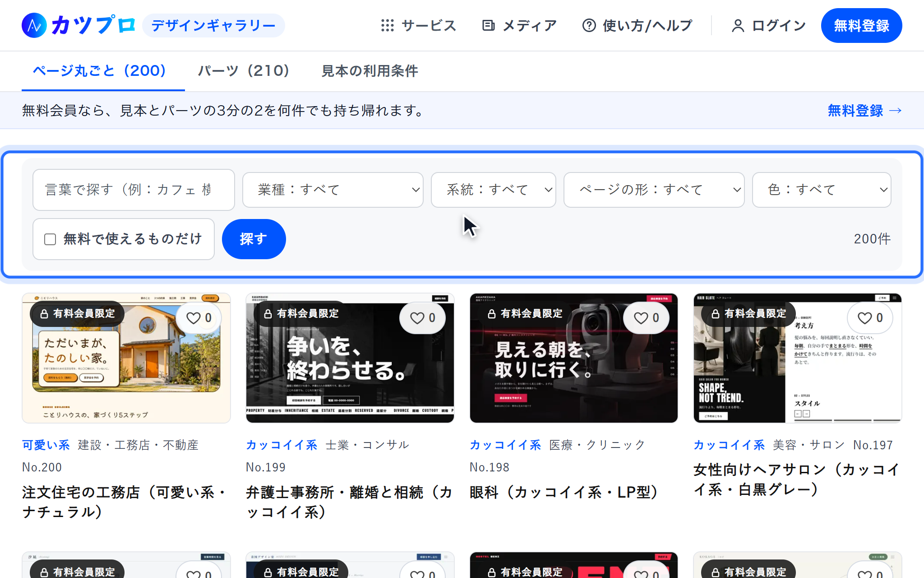
Task: Click the 200件 result count text
Action: pyautogui.click(x=872, y=239)
